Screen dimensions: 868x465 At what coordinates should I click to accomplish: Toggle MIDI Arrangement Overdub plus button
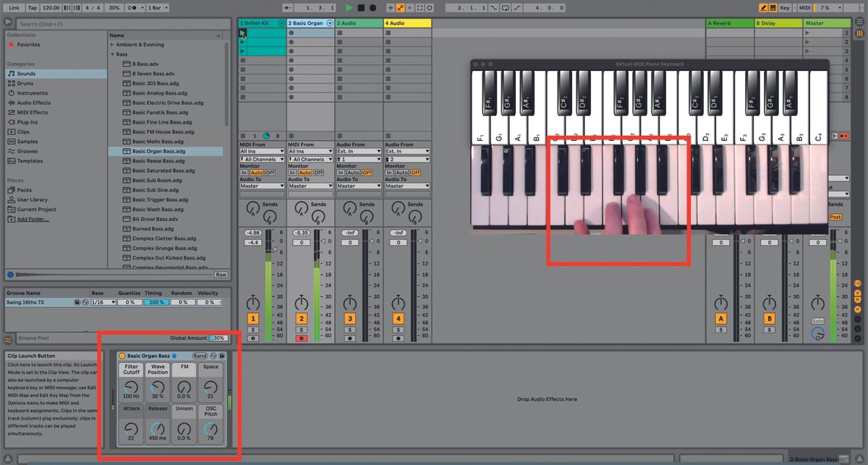click(x=391, y=7)
